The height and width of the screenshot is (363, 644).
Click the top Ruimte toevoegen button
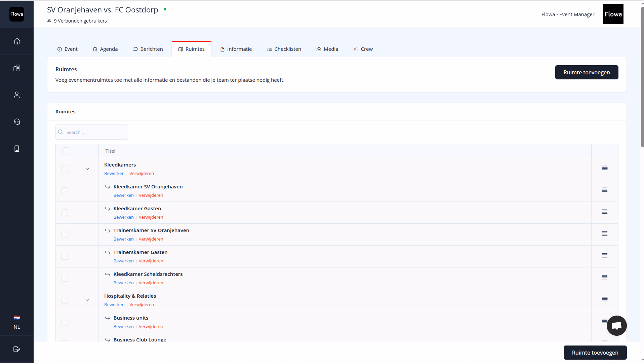587,72
